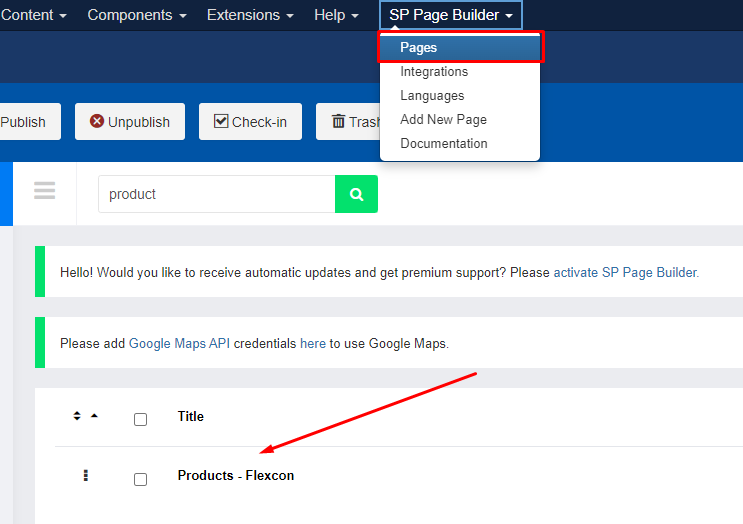Click the drag handle for Products - Flexcon
Image resolution: width=743 pixels, height=524 pixels.
(x=86, y=476)
